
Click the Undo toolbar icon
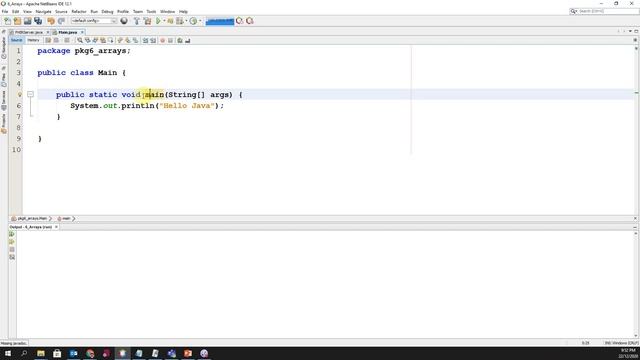point(51,21)
